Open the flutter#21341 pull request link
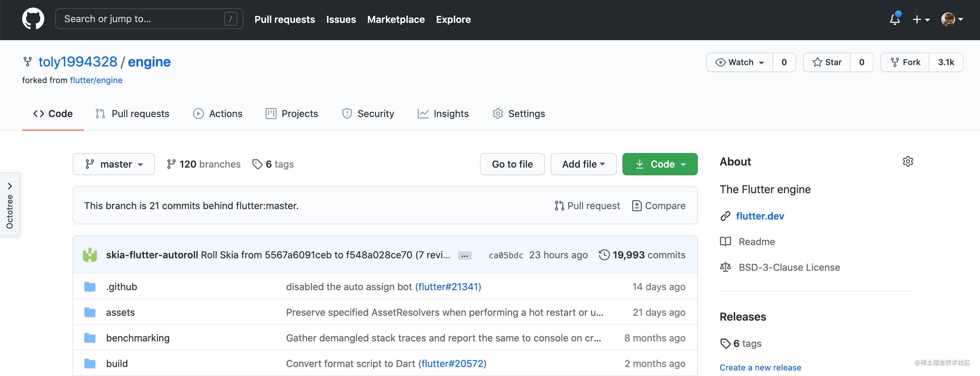 pyautogui.click(x=448, y=286)
